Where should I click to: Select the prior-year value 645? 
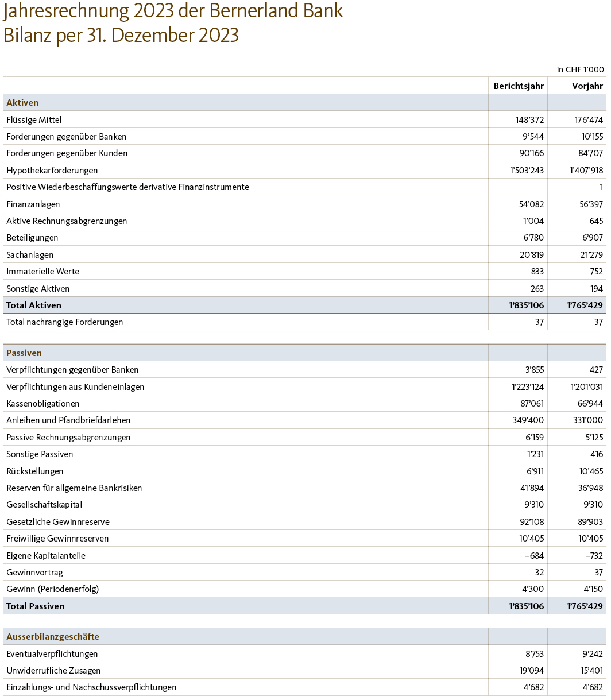coord(596,221)
